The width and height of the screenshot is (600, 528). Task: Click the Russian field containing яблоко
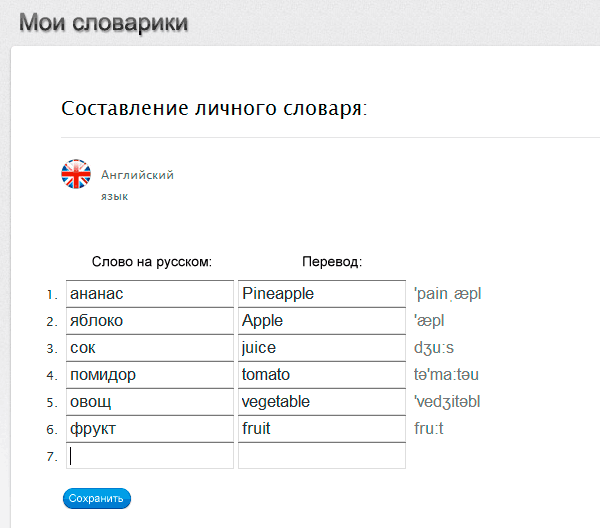[x=149, y=321]
